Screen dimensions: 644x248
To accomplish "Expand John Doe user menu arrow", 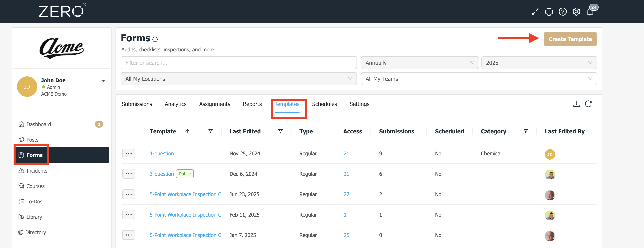I will tap(104, 81).
